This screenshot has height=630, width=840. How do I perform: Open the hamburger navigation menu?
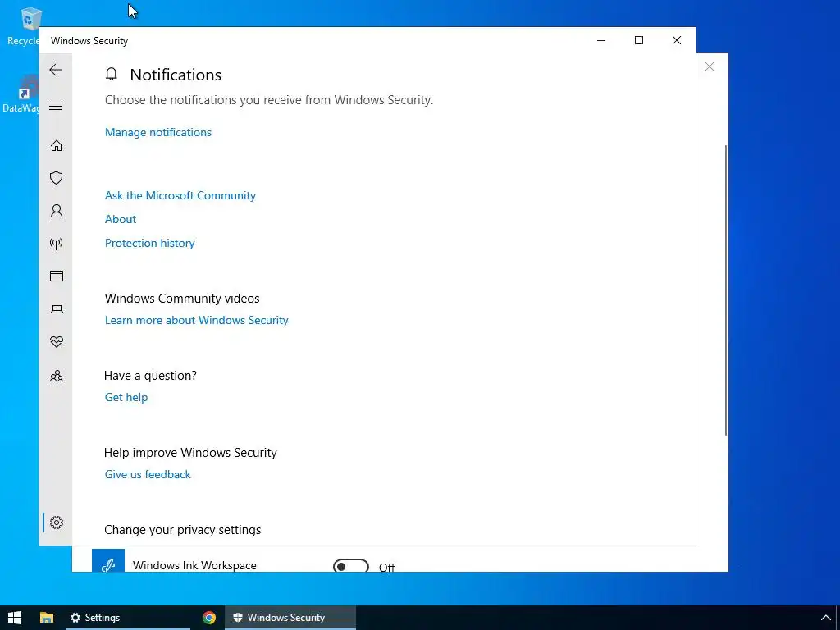(x=56, y=106)
